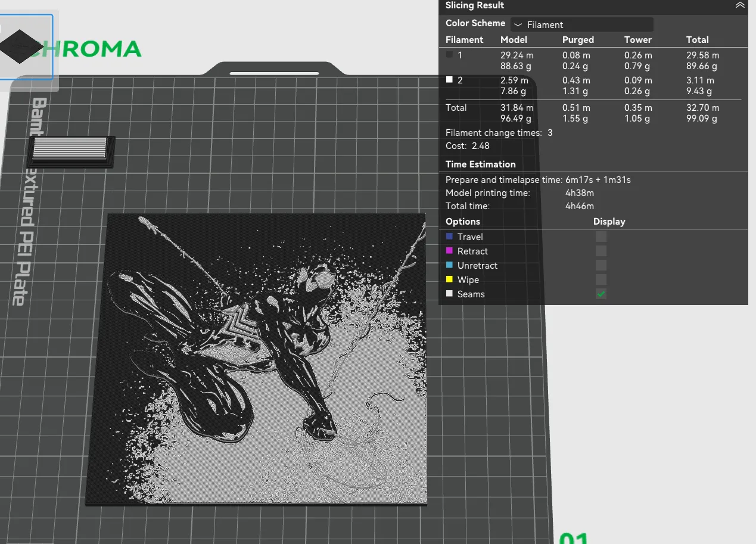
Task: Enable the Retract display checkbox
Action: pos(601,251)
